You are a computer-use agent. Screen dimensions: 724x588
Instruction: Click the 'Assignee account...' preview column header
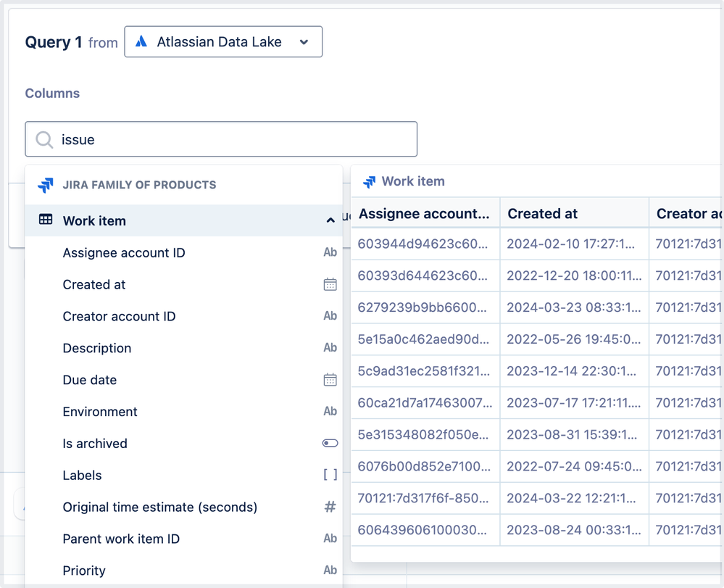coord(425,213)
